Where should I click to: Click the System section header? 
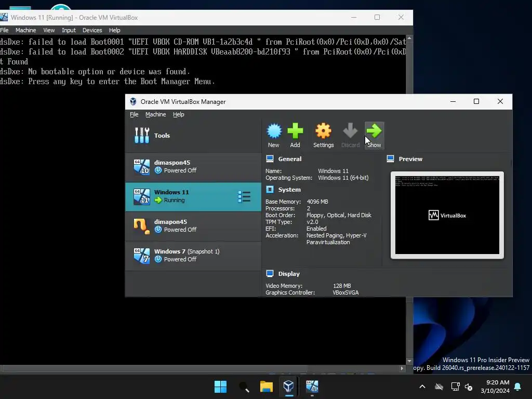click(289, 190)
